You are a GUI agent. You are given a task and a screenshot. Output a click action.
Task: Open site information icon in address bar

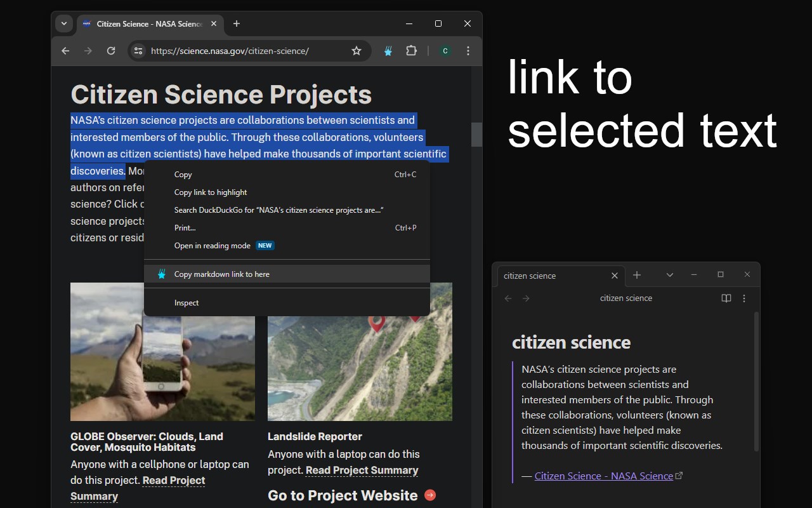pos(138,51)
